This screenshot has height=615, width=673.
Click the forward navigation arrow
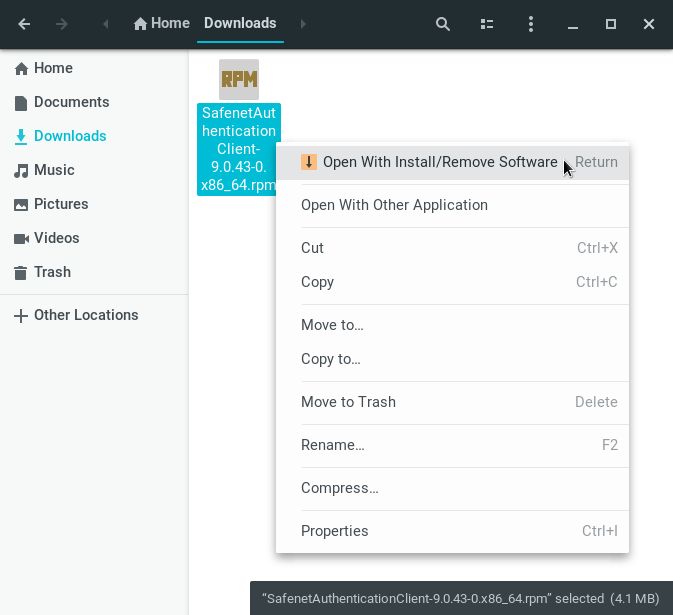[x=61, y=24]
